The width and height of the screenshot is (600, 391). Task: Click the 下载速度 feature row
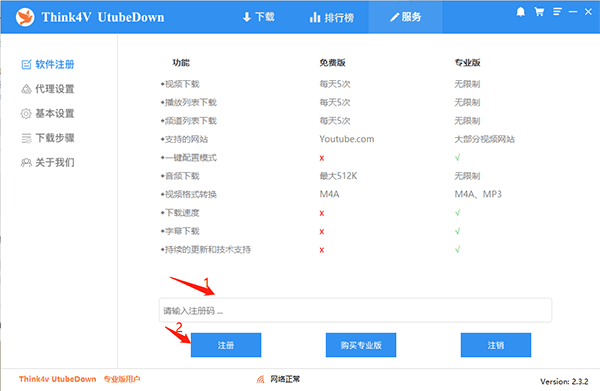(180, 213)
